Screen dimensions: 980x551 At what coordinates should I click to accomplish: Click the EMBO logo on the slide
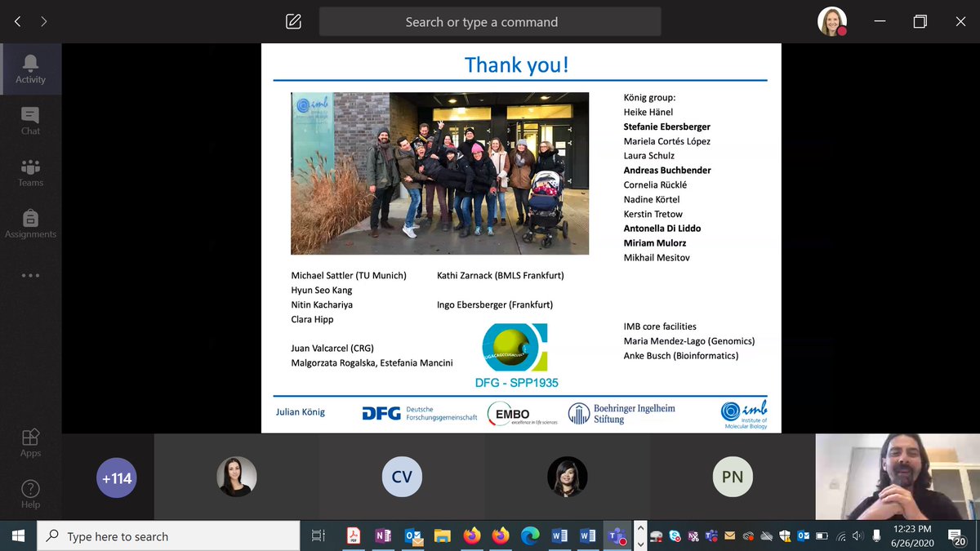(x=522, y=414)
